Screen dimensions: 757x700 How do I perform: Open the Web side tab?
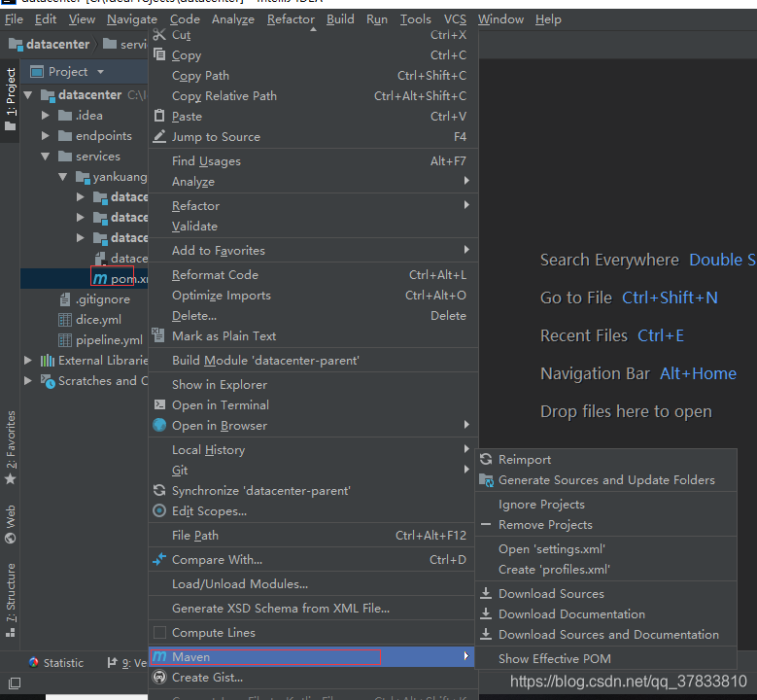click(x=10, y=524)
